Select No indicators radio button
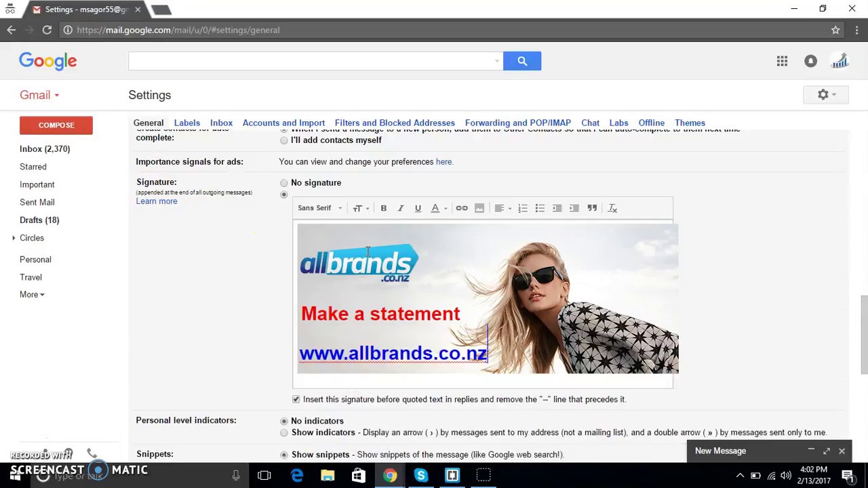 [x=284, y=421]
